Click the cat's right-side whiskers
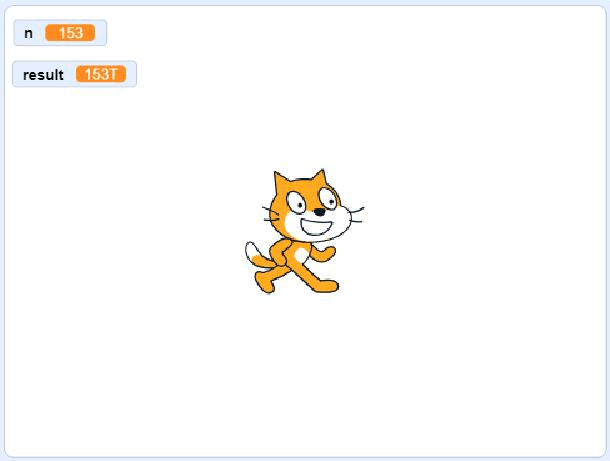 357,215
